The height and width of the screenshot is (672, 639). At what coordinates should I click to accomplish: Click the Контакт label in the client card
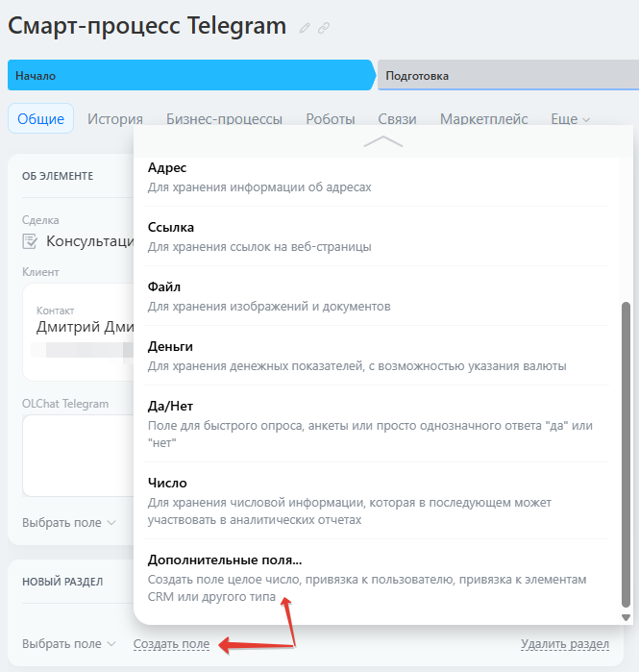[x=55, y=311]
